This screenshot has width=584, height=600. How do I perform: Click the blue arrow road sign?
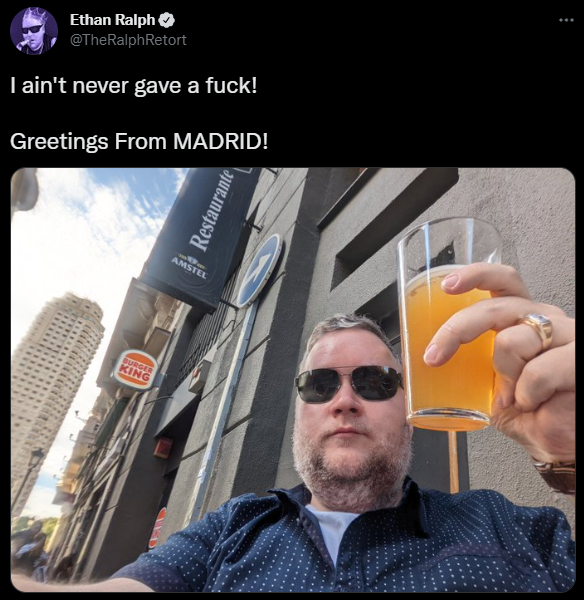pyautogui.click(x=260, y=270)
